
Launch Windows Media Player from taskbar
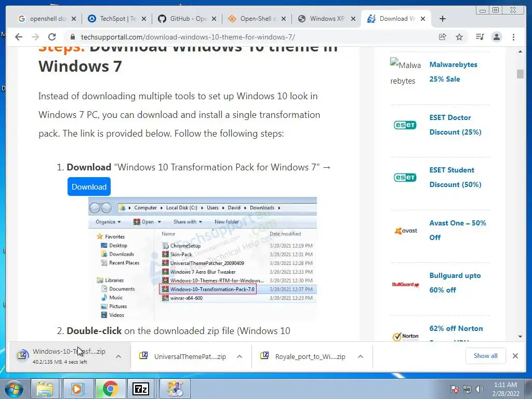[x=77, y=389]
